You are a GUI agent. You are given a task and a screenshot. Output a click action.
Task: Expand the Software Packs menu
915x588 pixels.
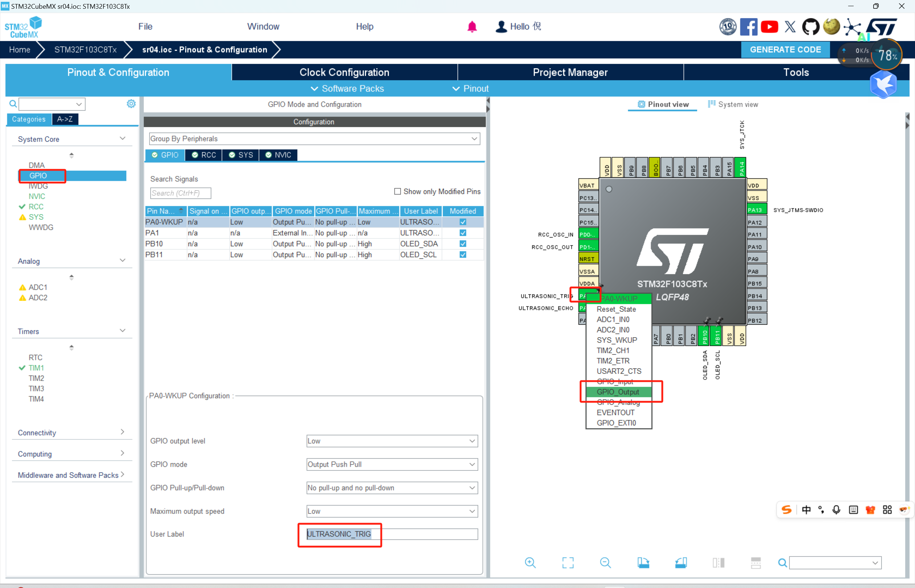click(x=347, y=89)
